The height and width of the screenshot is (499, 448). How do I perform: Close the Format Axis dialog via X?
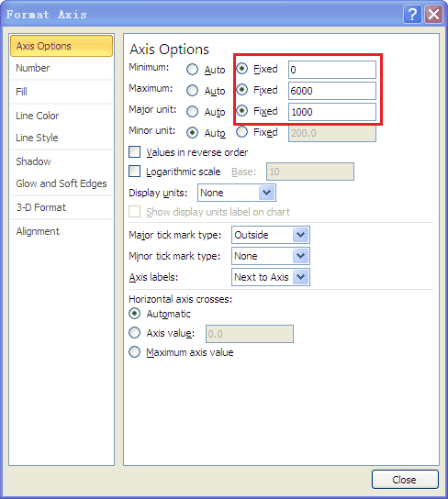pyautogui.click(x=433, y=15)
